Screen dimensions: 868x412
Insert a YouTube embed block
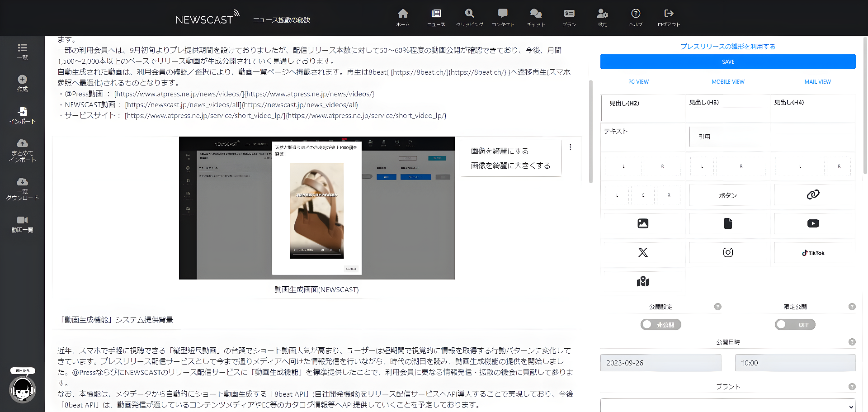pyautogui.click(x=812, y=223)
